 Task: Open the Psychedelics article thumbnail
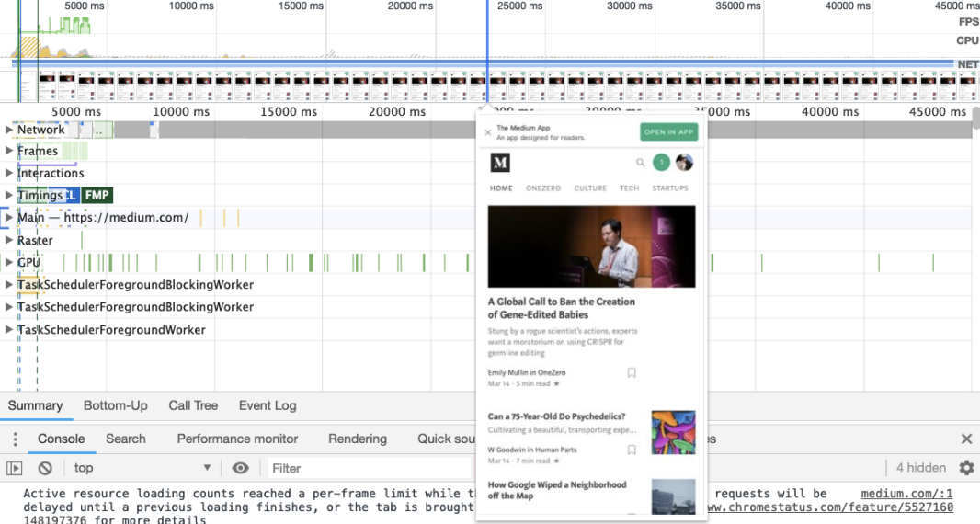click(x=673, y=432)
